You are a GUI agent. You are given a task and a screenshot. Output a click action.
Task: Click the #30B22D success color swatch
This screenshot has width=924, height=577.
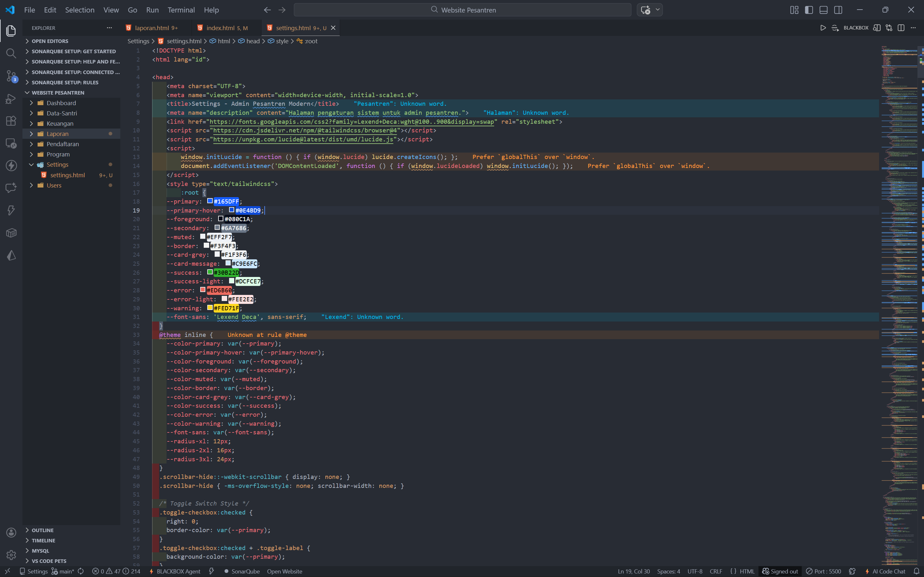coord(210,272)
